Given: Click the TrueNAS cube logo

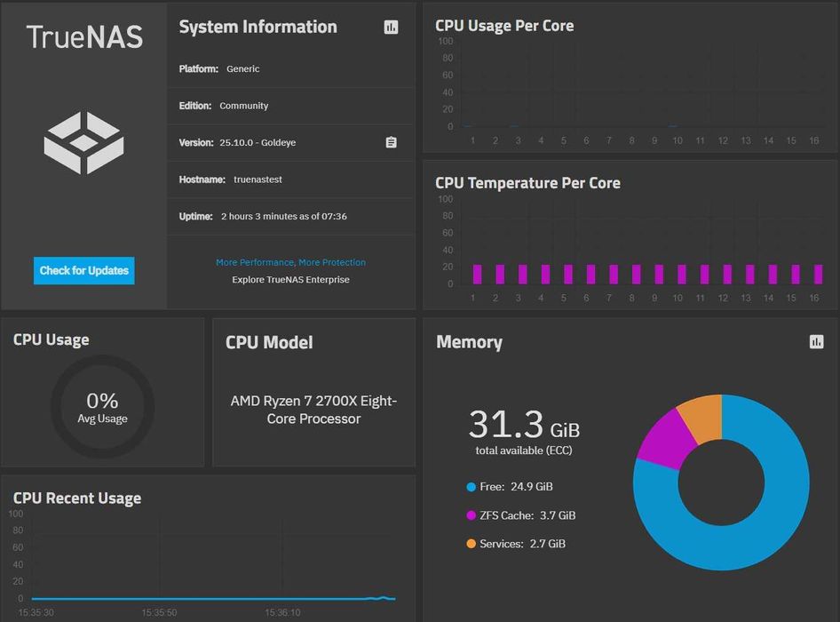Looking at the screenshot, I should pos(84,143).
